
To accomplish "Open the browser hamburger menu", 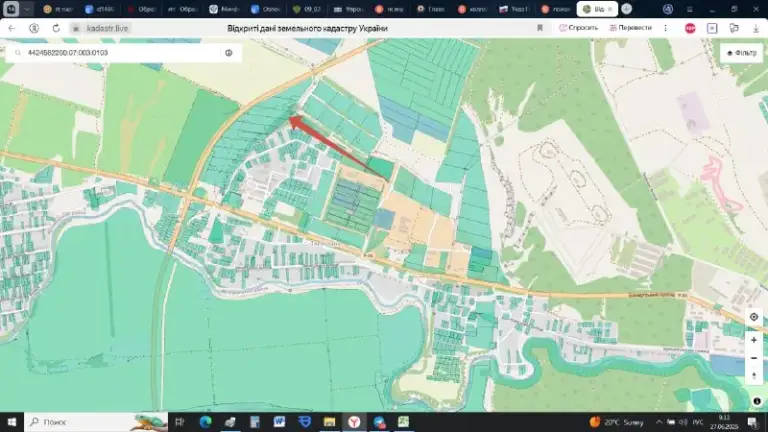I will [x=689, y=9].
